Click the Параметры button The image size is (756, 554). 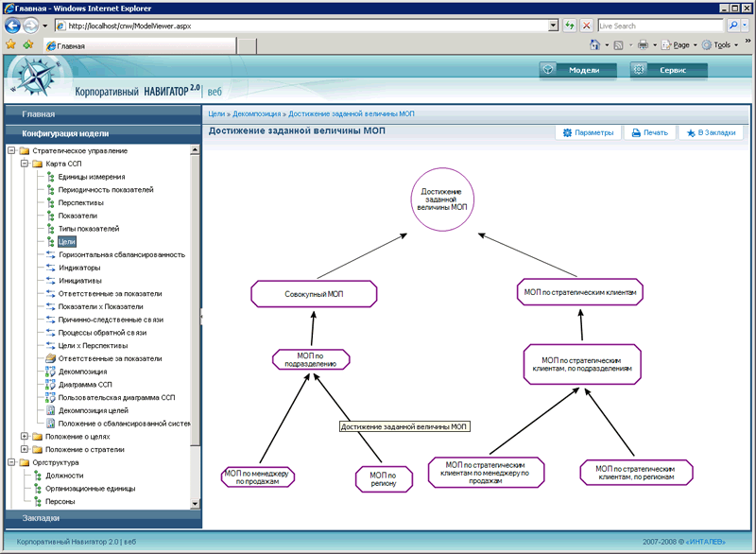point(588,132)
